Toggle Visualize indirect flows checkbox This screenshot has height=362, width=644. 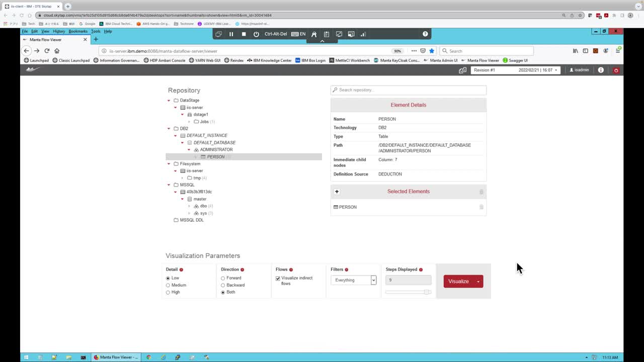click(x=278, y=279)
